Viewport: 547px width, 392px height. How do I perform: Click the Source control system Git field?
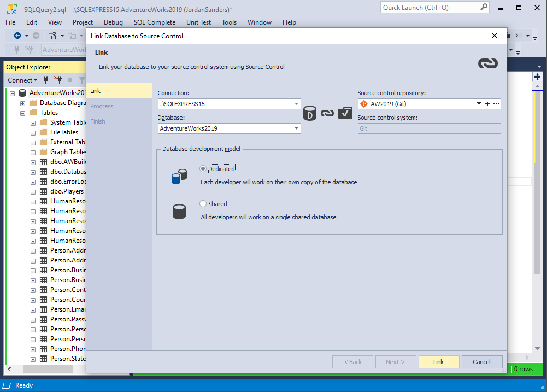(x=429, y=128)
